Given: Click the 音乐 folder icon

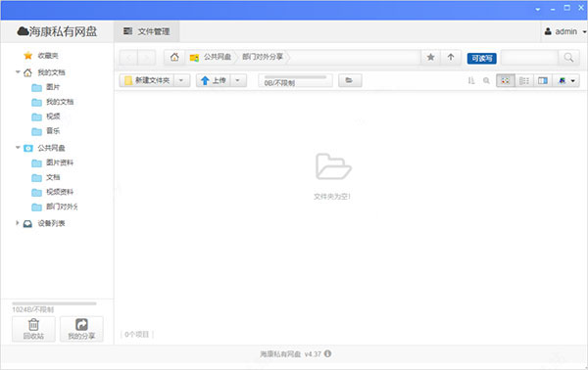Looking at the screenshot, I should 37,131.
